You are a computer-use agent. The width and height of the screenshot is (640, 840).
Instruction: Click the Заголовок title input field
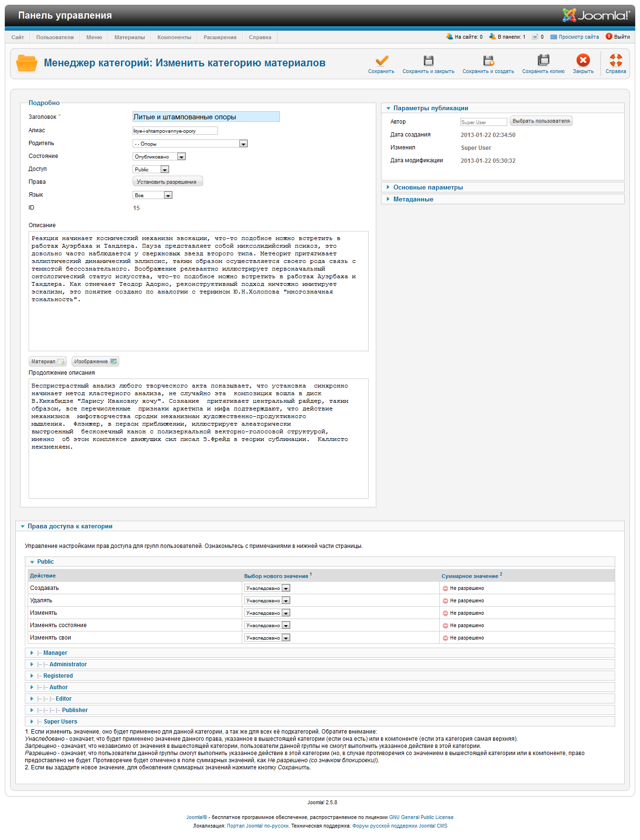[206, 117]
